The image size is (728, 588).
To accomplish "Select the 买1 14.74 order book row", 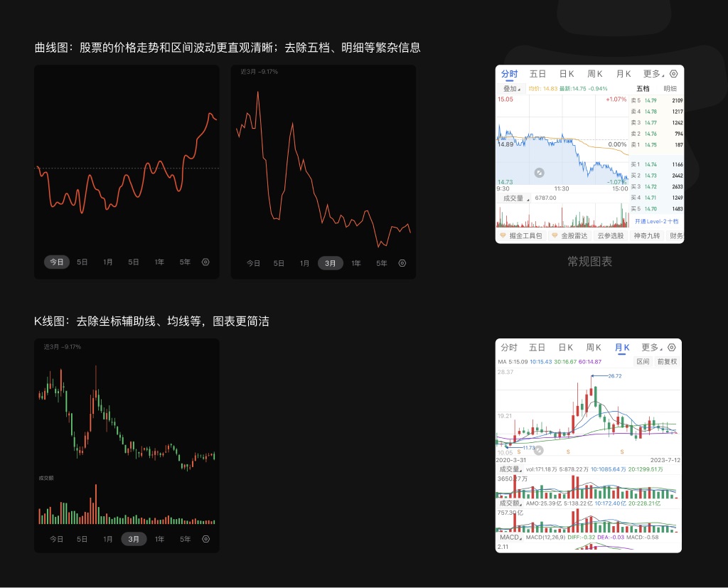I will [656, 164].
